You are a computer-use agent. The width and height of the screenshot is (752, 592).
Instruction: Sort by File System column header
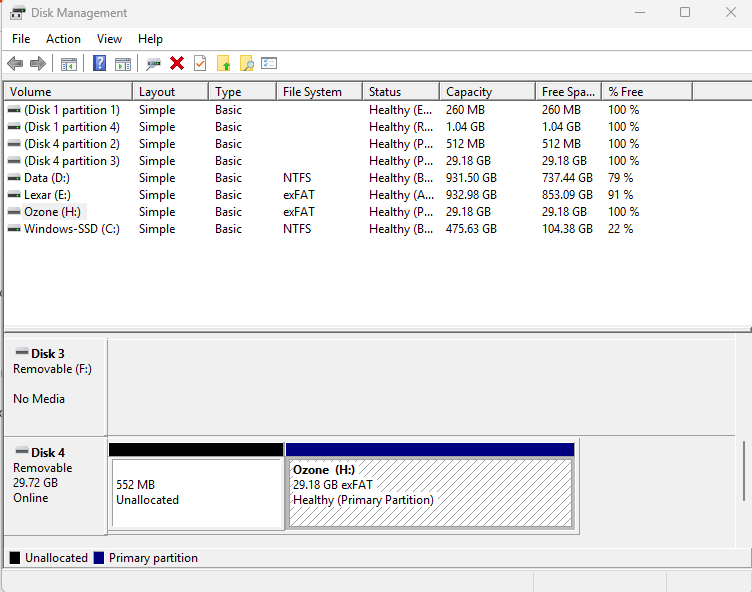(319, 92)
